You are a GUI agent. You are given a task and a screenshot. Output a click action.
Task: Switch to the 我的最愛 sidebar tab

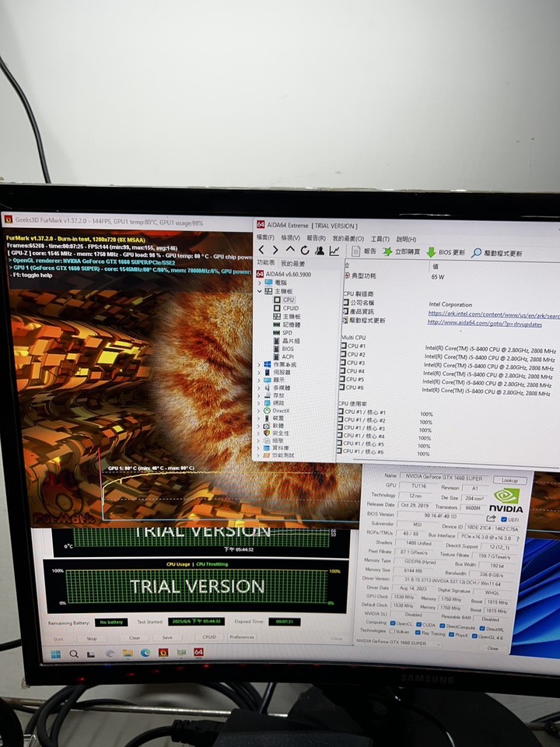pos(292,264)
